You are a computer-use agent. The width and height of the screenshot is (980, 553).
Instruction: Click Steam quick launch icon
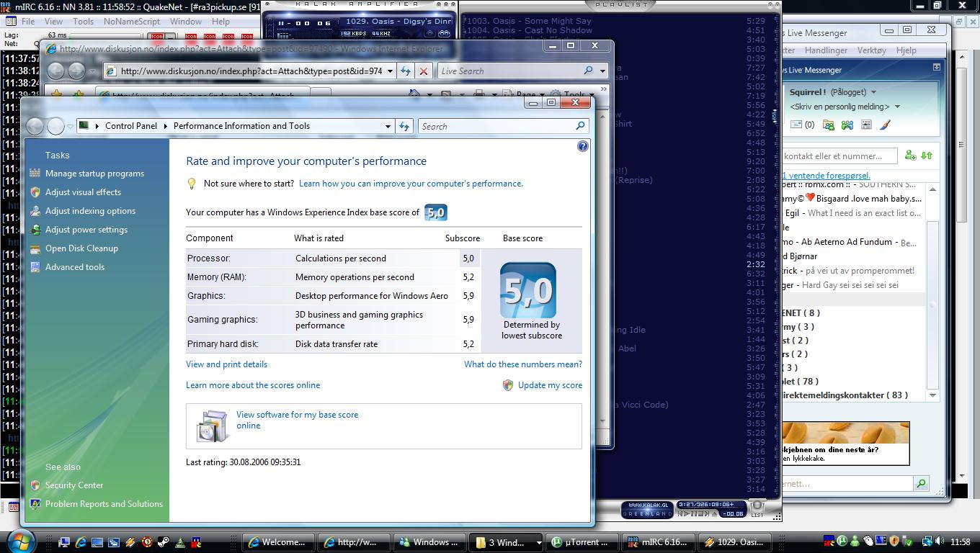(x=163, y=542)
